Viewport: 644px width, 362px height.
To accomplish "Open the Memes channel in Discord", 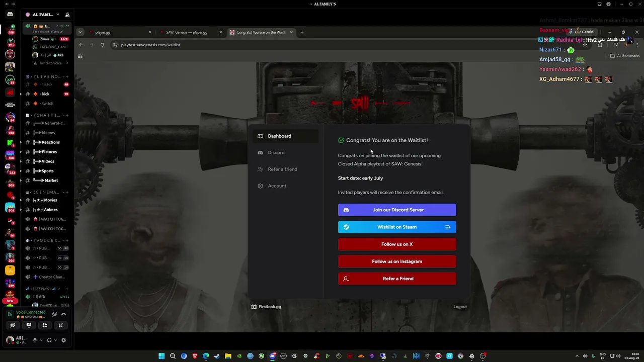I will tap(47, 133).
